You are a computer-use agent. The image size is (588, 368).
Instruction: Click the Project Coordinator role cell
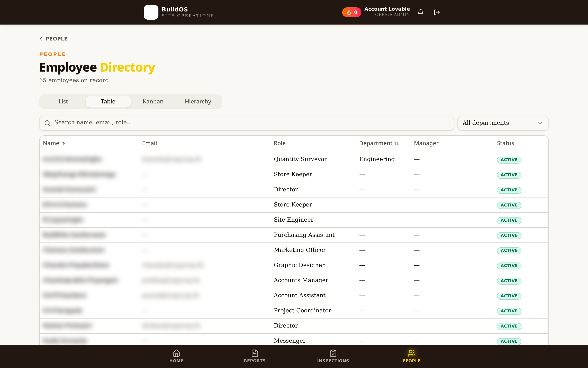tap(303, 310)
